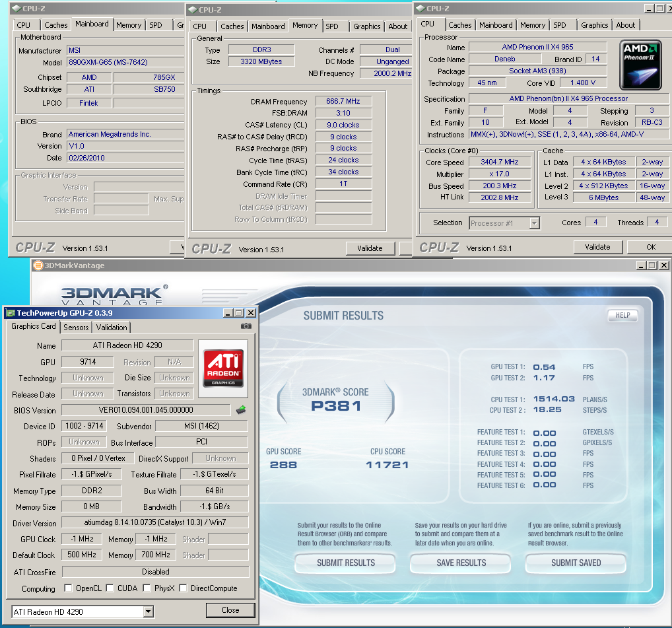Open the ATI Radeon HD 4290 device dropdown
This screenshot has width=672, height=628.
click(x=149, y=611)
